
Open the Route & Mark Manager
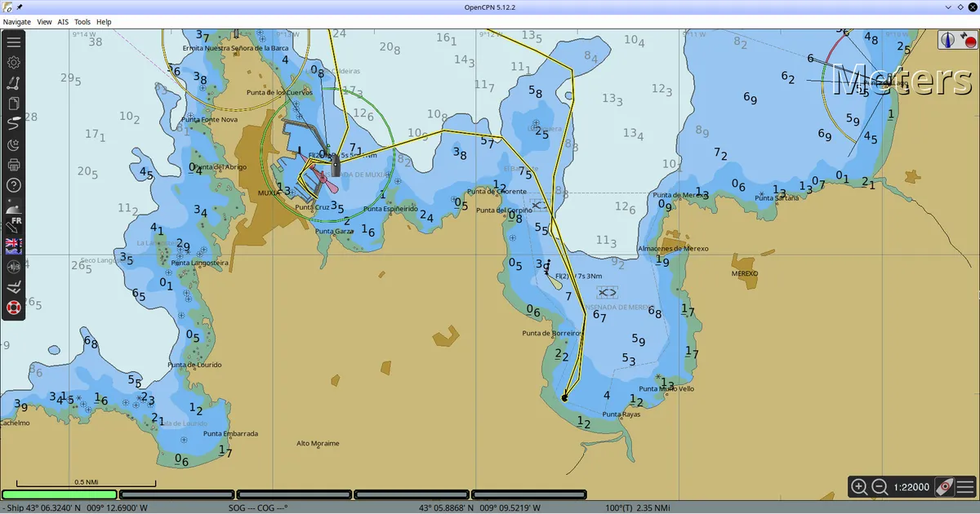click(x=14, y=104)
